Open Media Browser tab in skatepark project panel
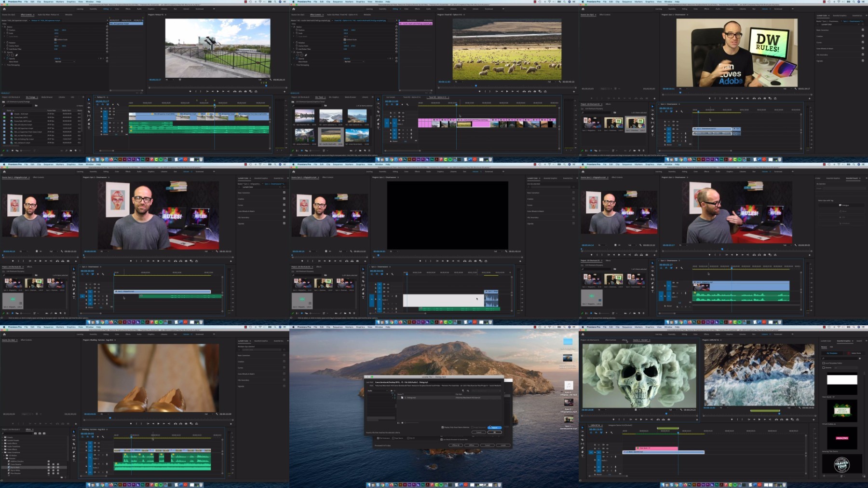 (x=47, y=97)
